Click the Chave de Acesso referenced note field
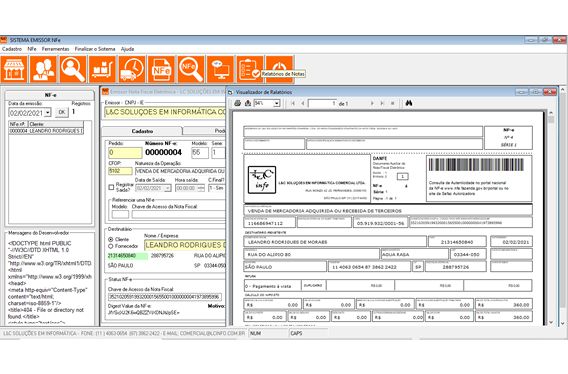 click(179, 214)
